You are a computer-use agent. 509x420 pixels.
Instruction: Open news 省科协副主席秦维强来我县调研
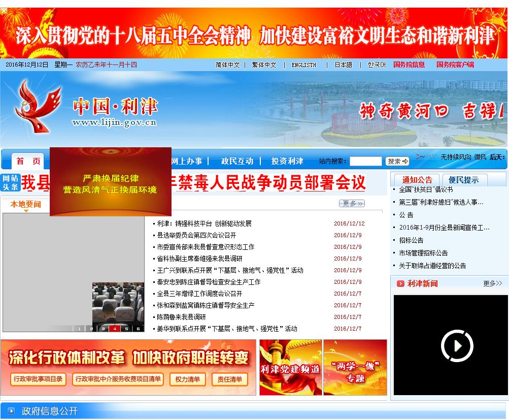pyautogui.click(x=199, y=259)
